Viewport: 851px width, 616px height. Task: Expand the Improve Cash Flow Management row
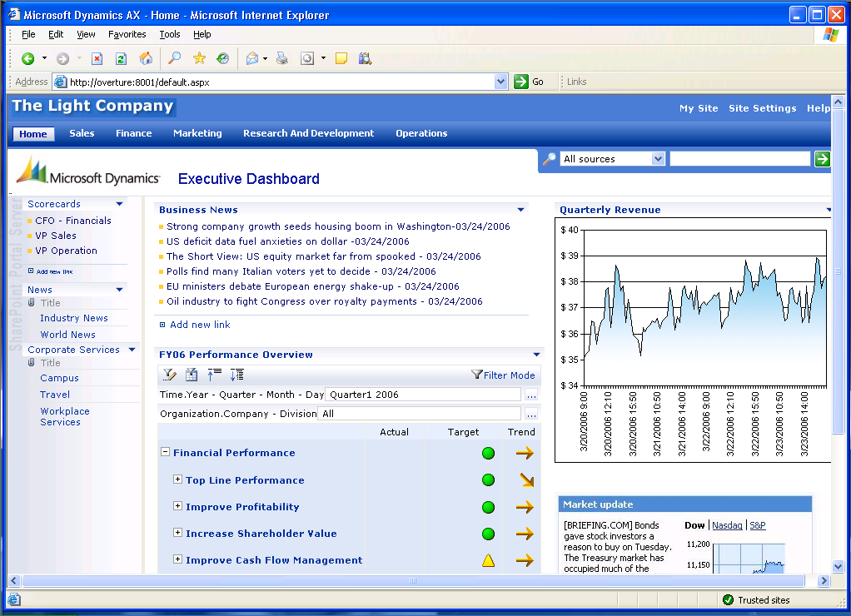(177, 559)
